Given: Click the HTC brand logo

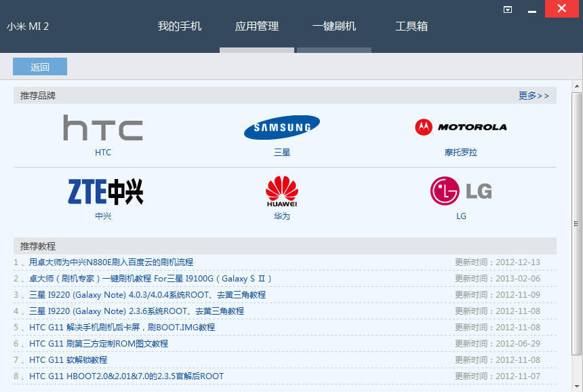Looking at the screenshot, I should click(x=103, y=128).
